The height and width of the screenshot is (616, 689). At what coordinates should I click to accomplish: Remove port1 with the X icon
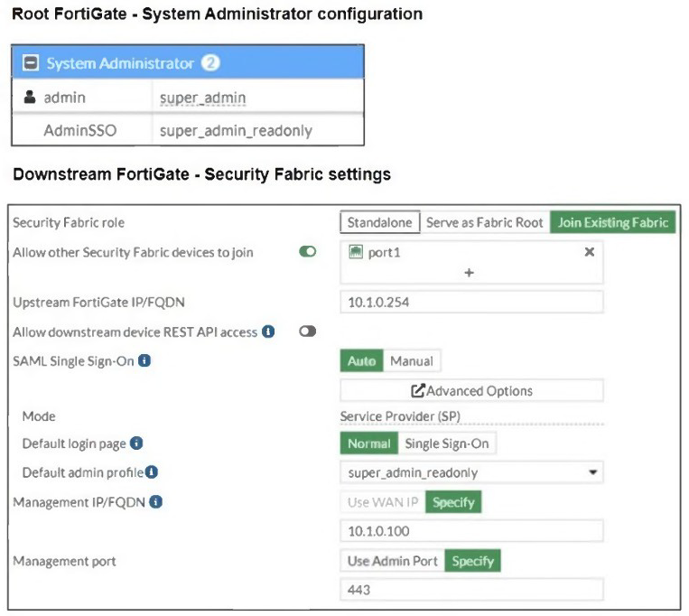tap(589, 253)
